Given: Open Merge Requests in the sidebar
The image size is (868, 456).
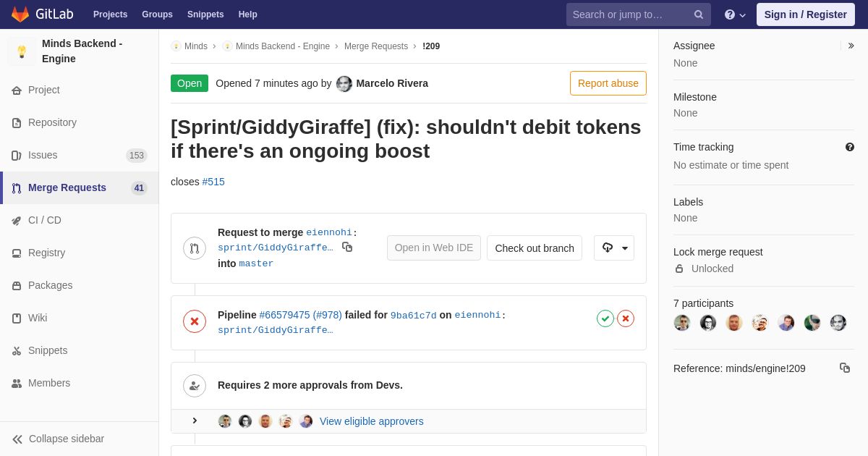Looking at the screenshot, I should pos(80,187).
